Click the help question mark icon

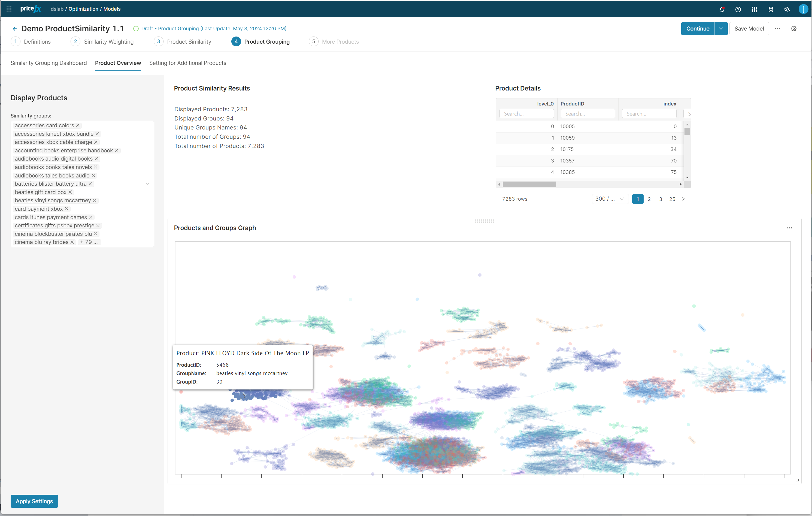pyautogui.click(x=738, y=10)
